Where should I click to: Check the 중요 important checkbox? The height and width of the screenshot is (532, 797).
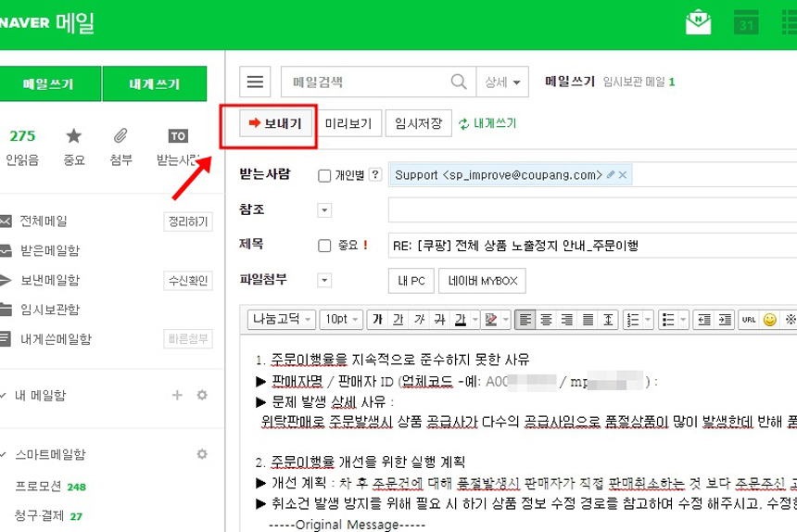[x=324, y=246]
